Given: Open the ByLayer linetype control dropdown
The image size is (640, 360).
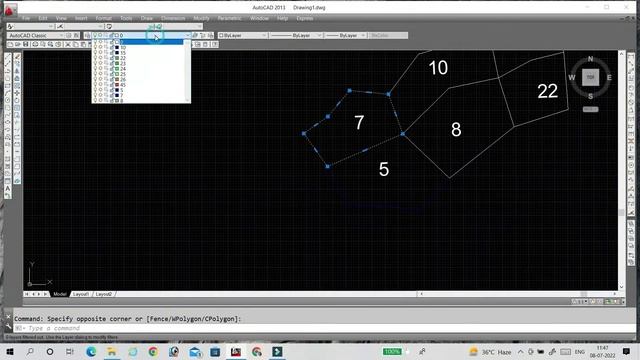Looking at the screenshot, I should tap(296, 36).
